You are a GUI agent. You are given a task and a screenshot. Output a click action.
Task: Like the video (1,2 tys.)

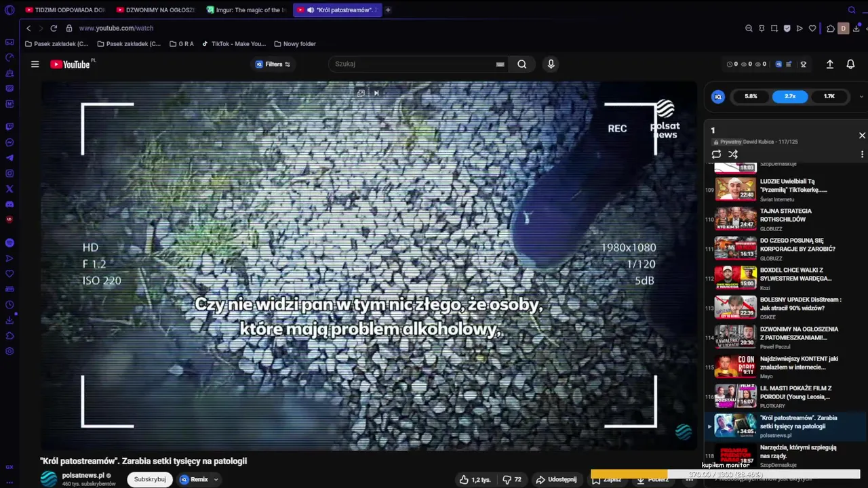pyautogui.click(x=475, y=479)
